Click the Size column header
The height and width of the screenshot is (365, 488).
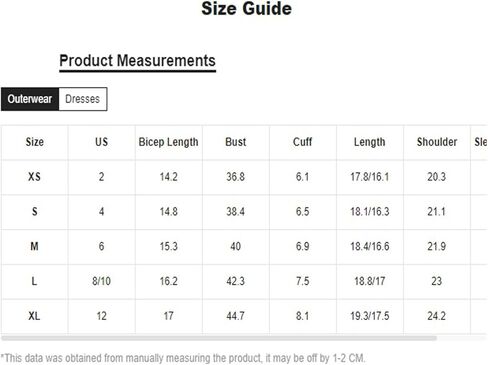pyautogui.click(x=35, y=142)
